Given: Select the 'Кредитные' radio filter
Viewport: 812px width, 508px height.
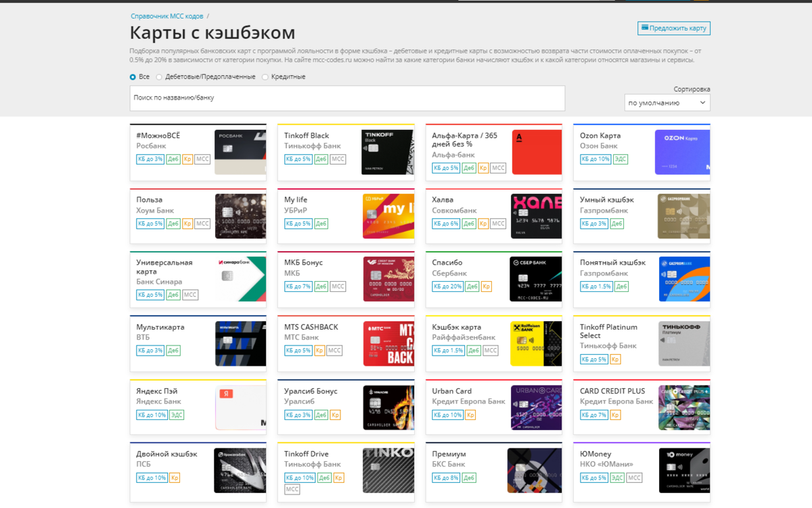Looking at the screenshot, I should 265,77.
